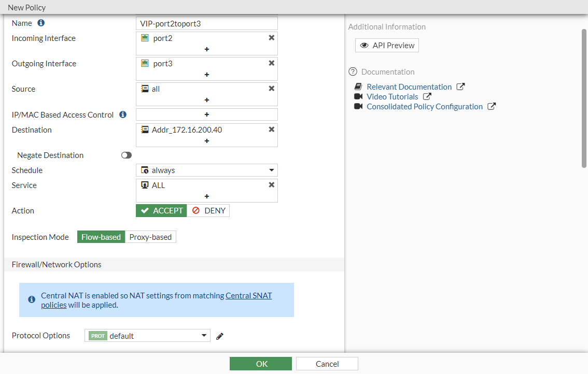This screenshot has height=374, width=588.
Task: Click the info icon next to Name
Action: (x=41, y=23)
